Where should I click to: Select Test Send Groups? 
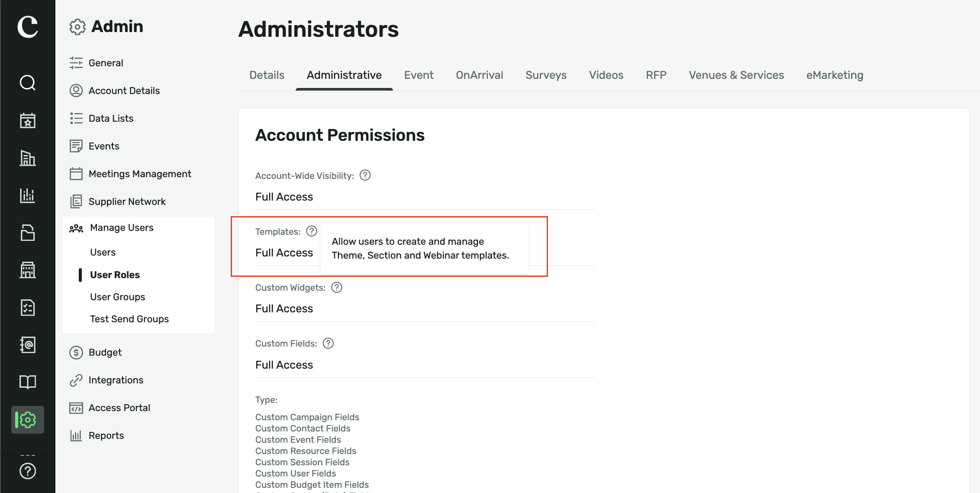coord(129,319)
